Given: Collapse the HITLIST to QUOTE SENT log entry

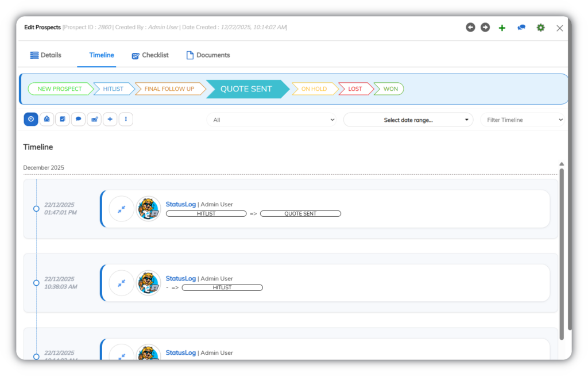Looking at the screenshot, I should pos(121,209).
